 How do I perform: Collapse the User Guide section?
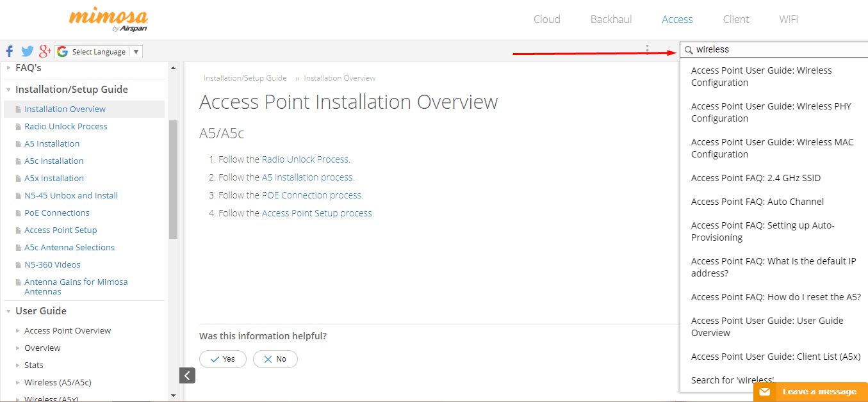(8, 312)
